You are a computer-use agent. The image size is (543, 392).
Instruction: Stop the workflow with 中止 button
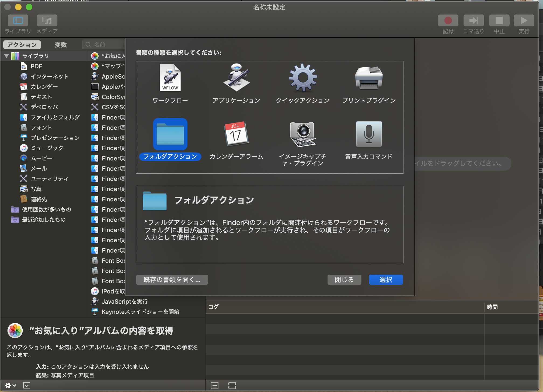[x=499, y=20]
